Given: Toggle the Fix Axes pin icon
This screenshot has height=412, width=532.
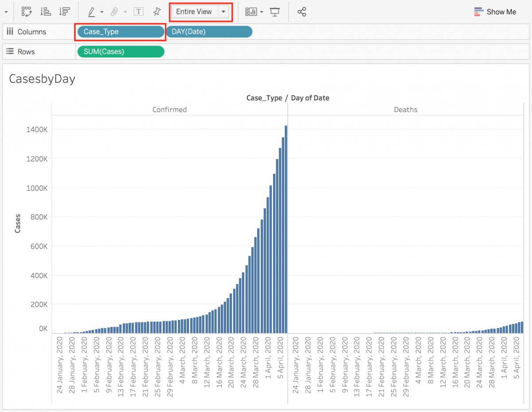Looking at the screenshot, I should (157, 12).
